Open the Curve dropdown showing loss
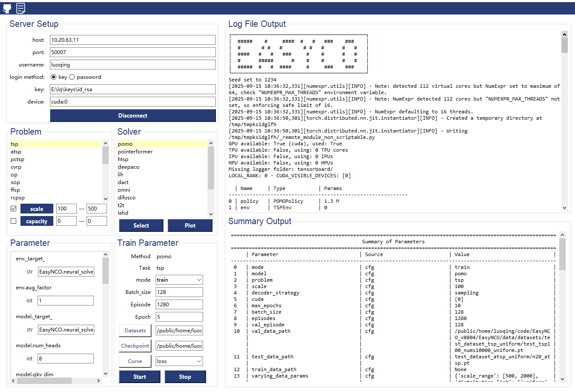The image size is (575, 392). point(179,361)
